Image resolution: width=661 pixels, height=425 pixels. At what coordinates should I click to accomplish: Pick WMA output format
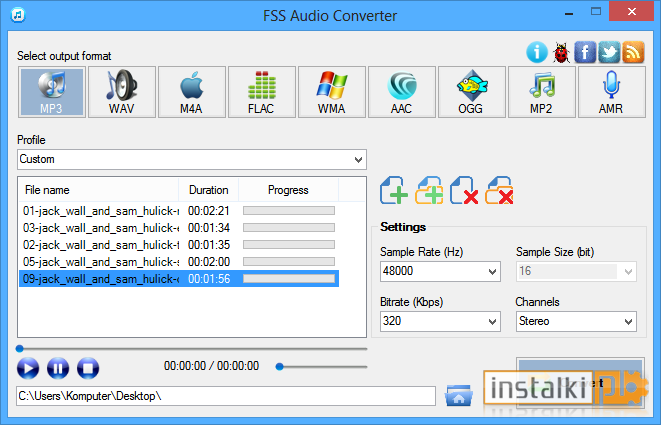[331, 92]
